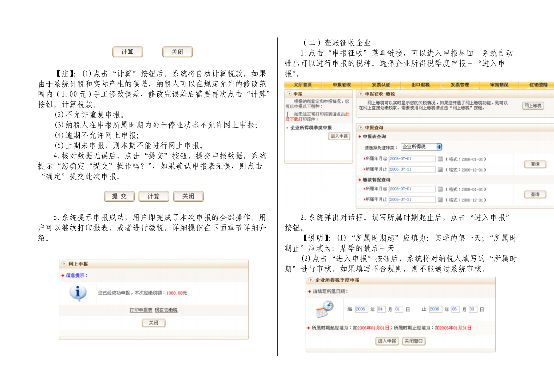Click the end month field showing 06
The width and height of the screenshot is (554, 392).
455,309
